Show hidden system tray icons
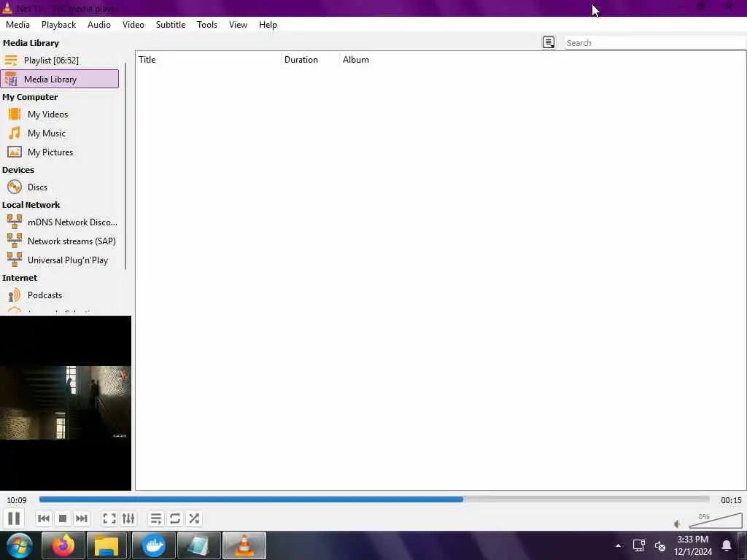 coord(619,545)
